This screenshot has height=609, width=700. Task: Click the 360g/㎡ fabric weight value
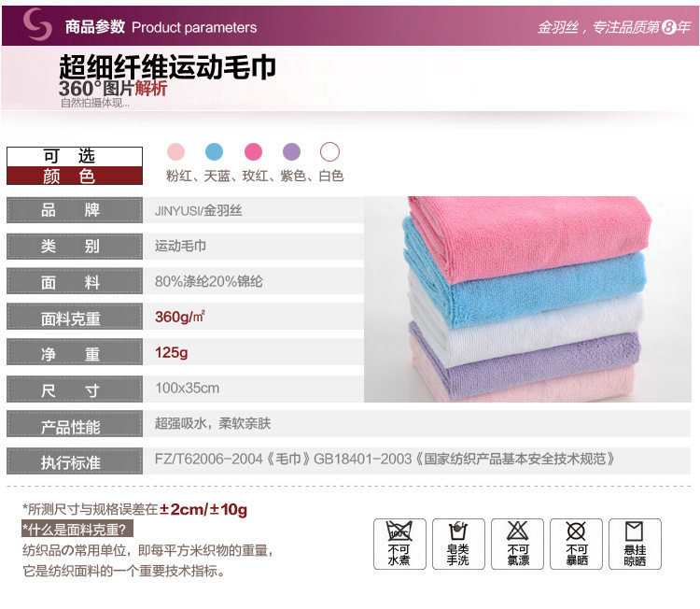pos(180,317)
